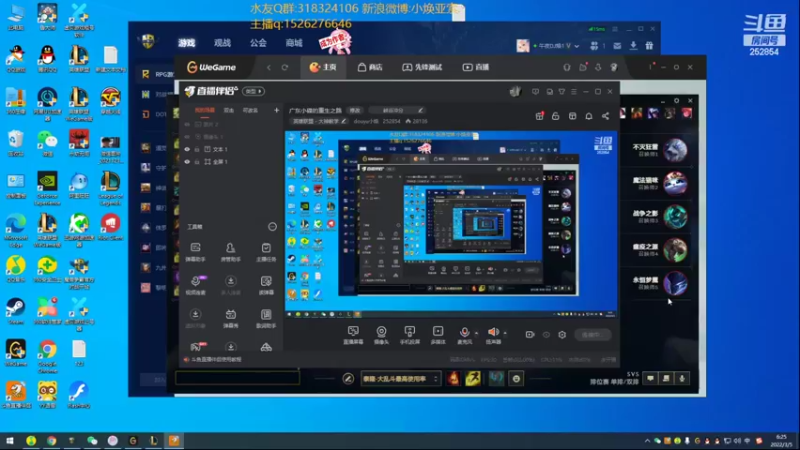
Task: Select the 游戏 menu in the game client
Action: click(187, 43)
